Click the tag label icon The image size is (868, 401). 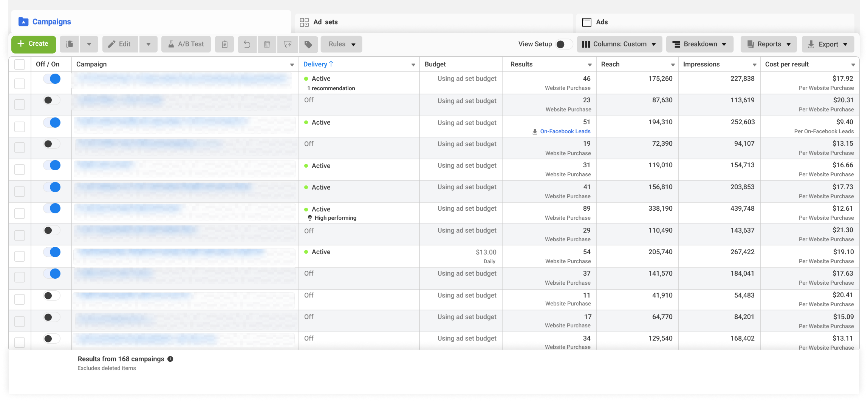point(308,44)
